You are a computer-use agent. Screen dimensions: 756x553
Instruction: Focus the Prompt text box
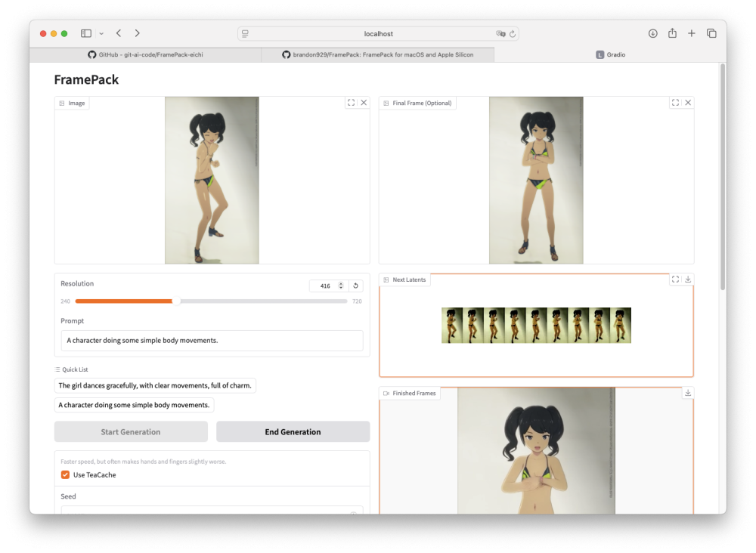tap(212, 341)
